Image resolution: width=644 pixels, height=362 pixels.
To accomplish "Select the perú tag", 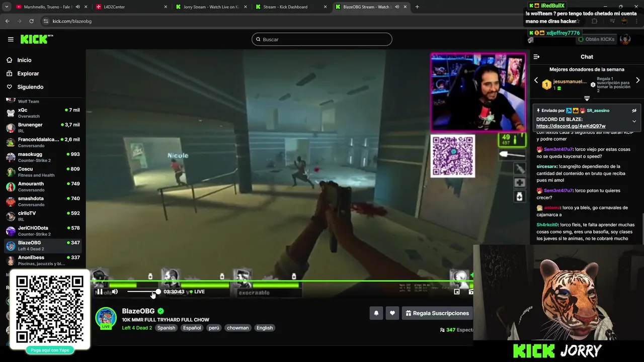I will tap(214, 328).
